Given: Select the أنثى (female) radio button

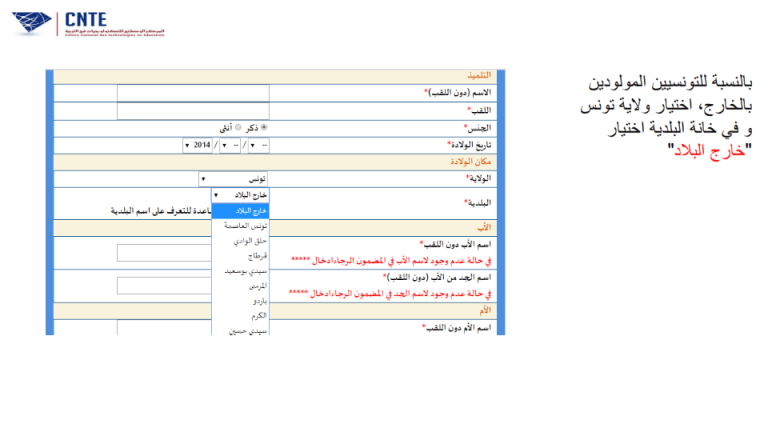Looking at the screenshot, I should pos(239,128).
